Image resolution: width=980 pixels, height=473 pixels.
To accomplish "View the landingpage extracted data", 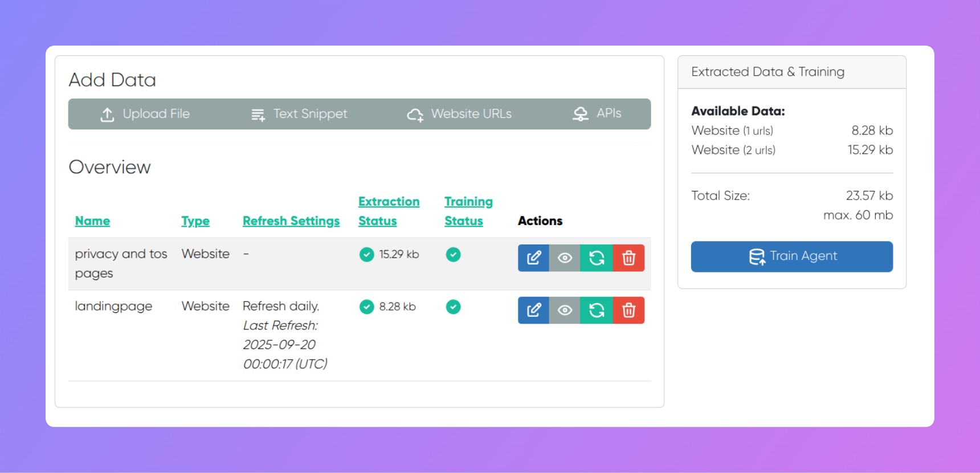I will point(565,310).
